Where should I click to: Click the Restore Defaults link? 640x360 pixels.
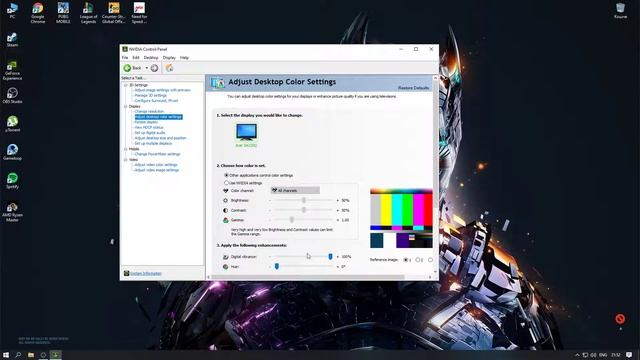pos(413,88)
